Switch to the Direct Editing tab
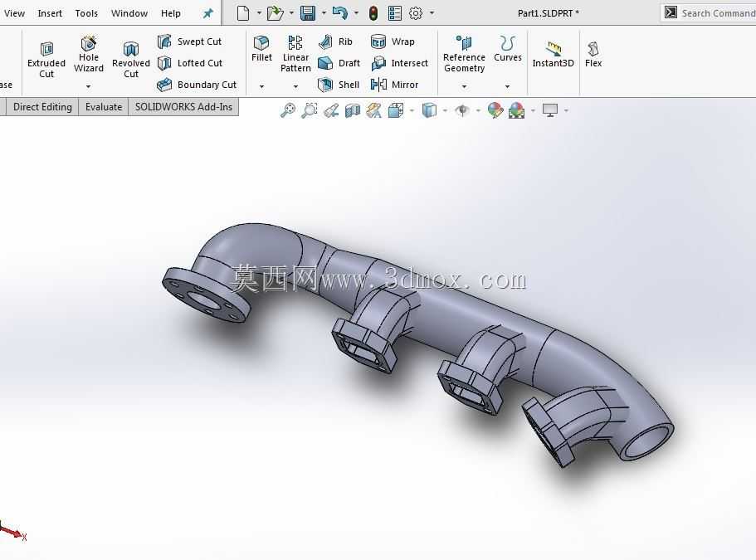Screen dimensions: 756x560 point(42,107)
